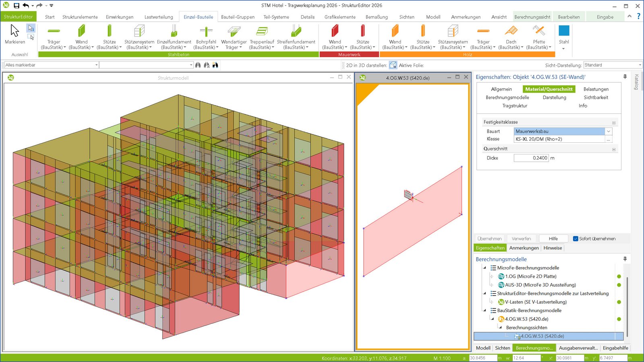Screen dimensions: 644x362
Task: Open the Sicht-Darstellung Standard dropdown
Action: coord(640,65)
